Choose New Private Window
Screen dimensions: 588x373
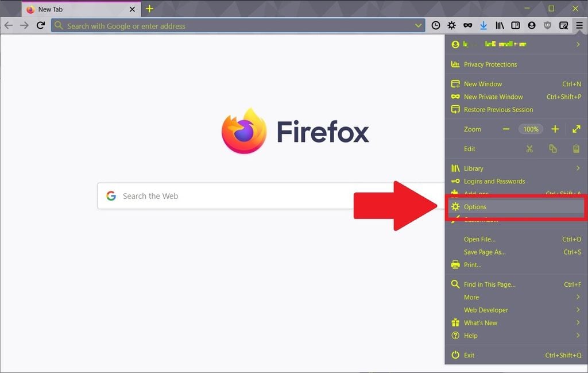[516, 97]
